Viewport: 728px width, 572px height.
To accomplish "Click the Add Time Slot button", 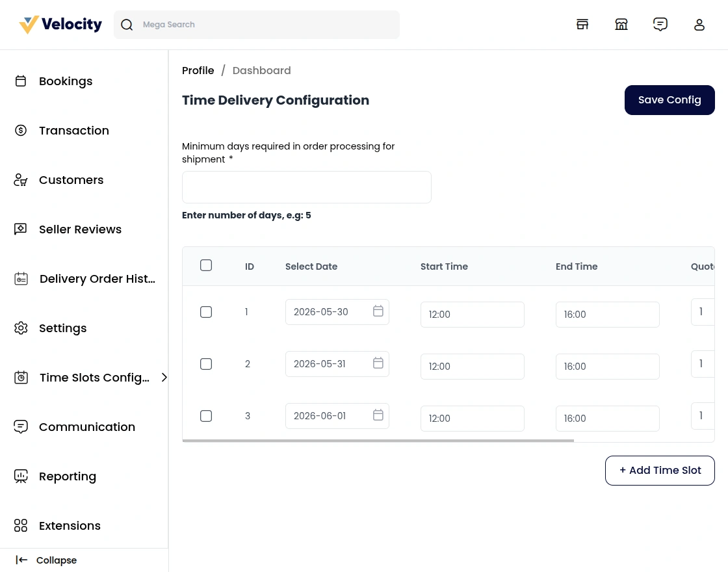I will [660, 471].
